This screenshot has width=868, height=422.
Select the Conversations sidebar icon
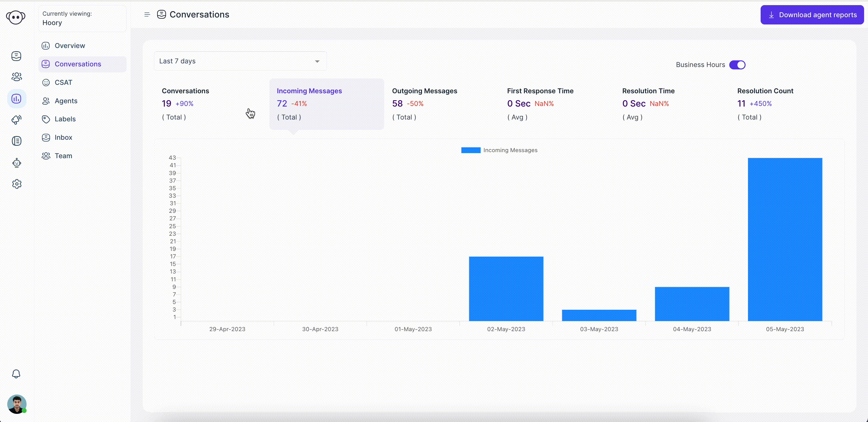click(16, 55)
